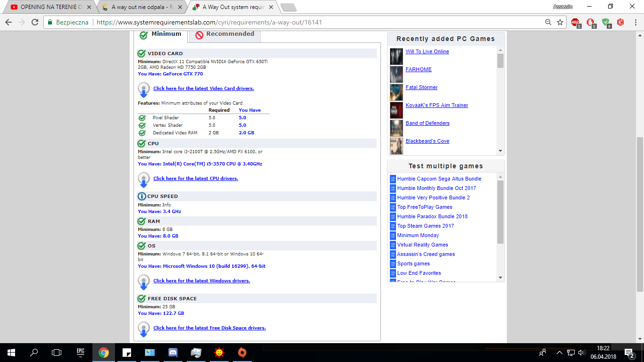This screenshot has width=644, height=362.
Task: Go back to the previous page
Action: [8, 22]
